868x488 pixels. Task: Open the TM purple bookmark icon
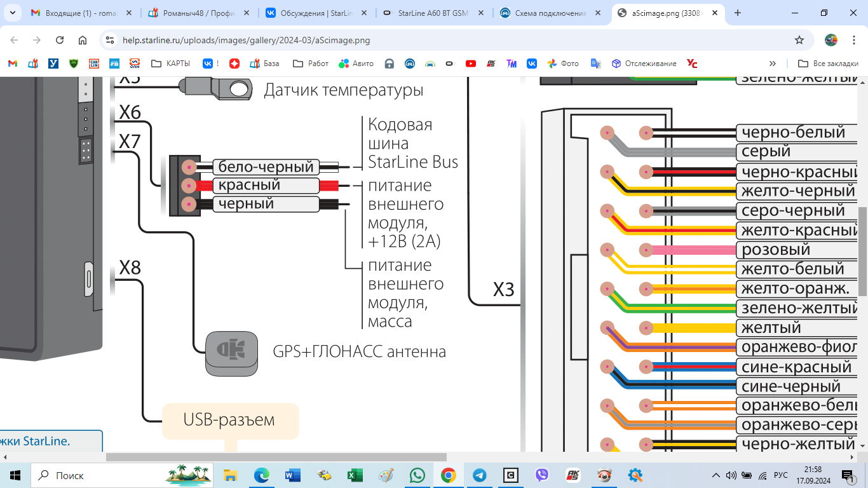pyautogui.click(x=512, y=64)
